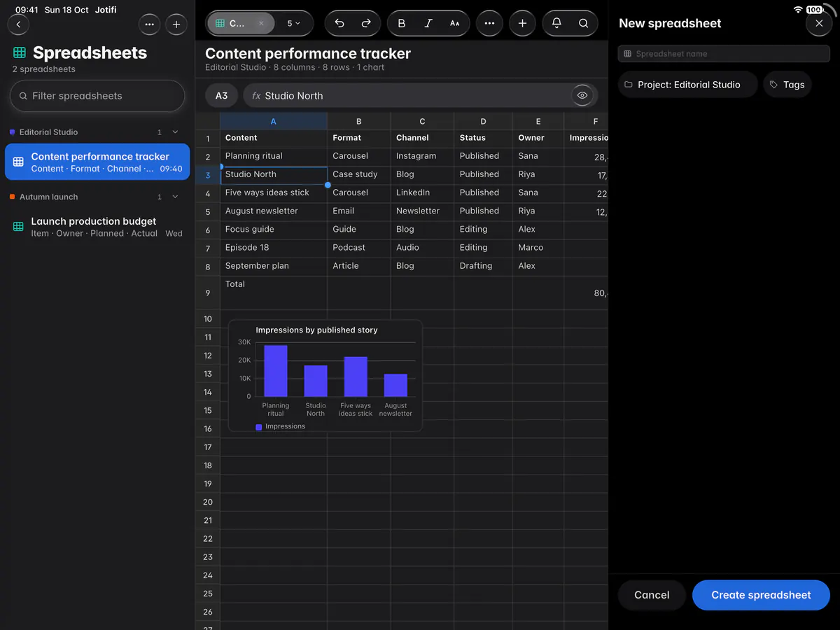Image resolution: width=840 pixels, height=630 pixels.
Task: Choose Project: Editorial Studio selector
Action: point(688,85)
